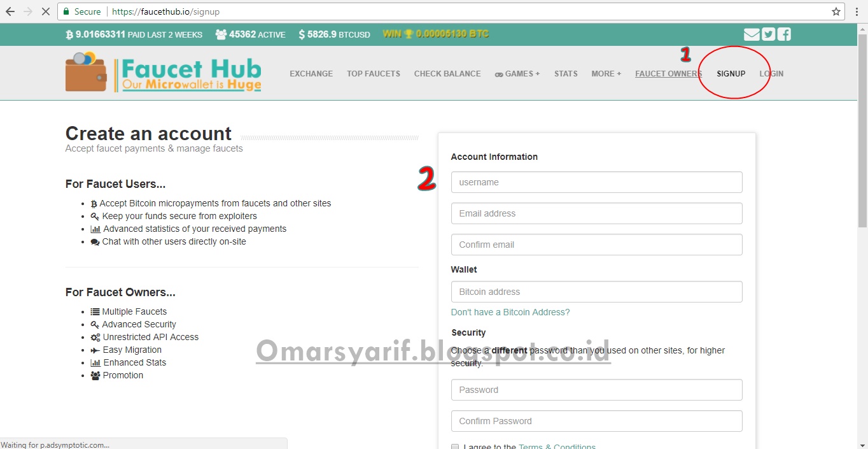
Task: Open the envelope contact icon
Action: (752, 34)
